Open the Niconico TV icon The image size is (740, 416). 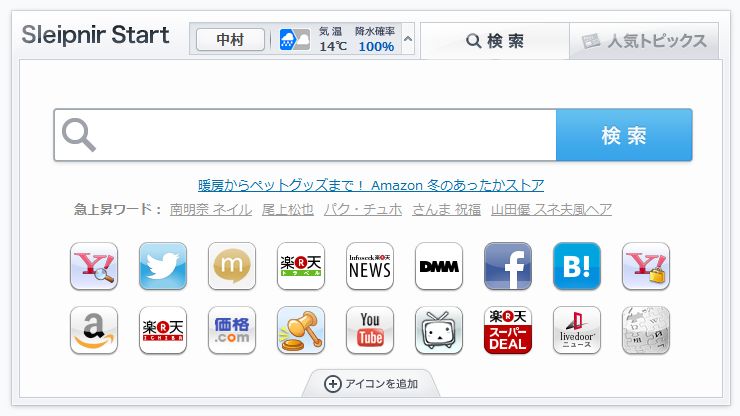coord(439,330)
